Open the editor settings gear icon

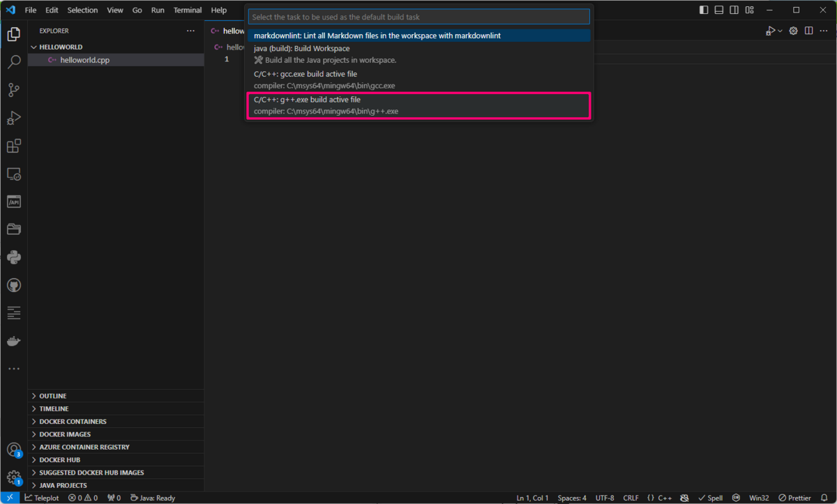(794, 31)
